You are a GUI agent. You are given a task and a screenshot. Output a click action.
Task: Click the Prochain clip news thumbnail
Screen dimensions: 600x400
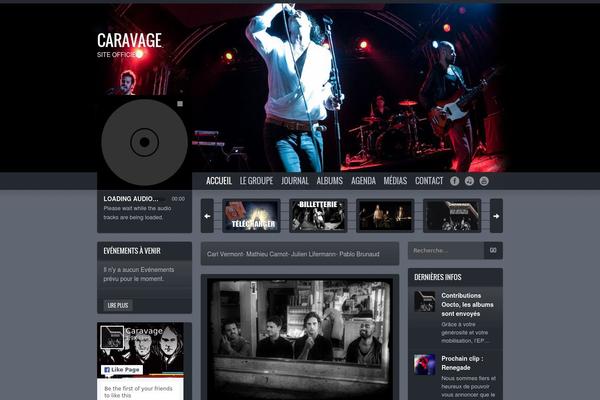[x=425, y=364]
